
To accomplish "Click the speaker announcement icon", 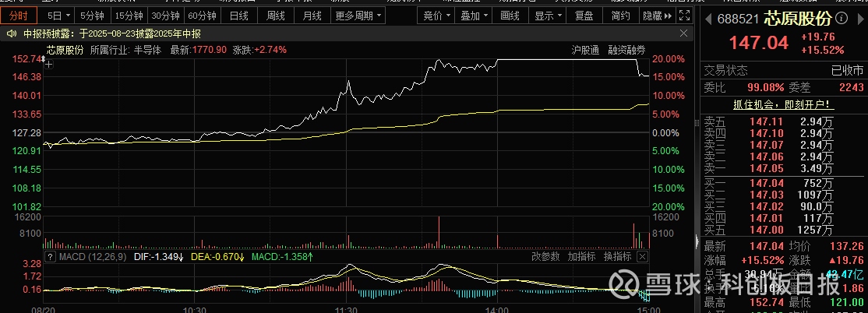I will point(11,33).
